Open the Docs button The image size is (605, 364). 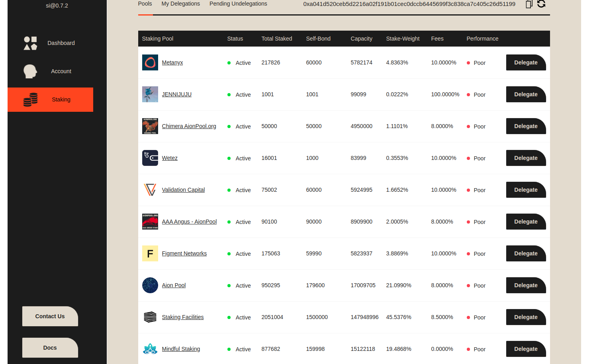tap(50, 348)
